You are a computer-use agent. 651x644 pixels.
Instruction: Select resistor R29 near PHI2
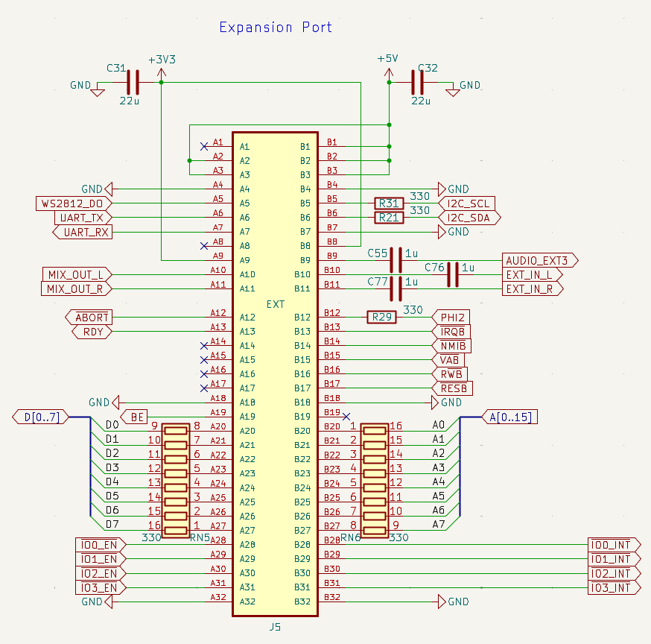pos(381,317)
